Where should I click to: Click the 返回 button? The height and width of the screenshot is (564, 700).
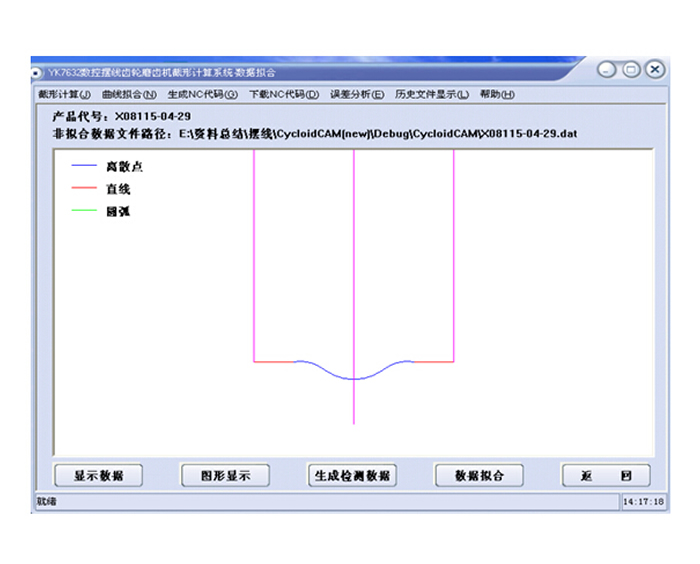click(606, 476)
